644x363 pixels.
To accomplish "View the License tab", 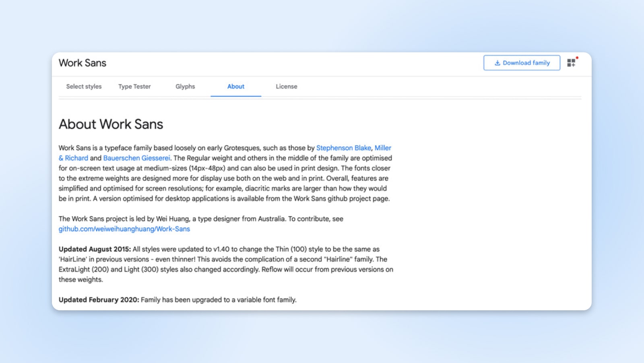I will (287, 87).
